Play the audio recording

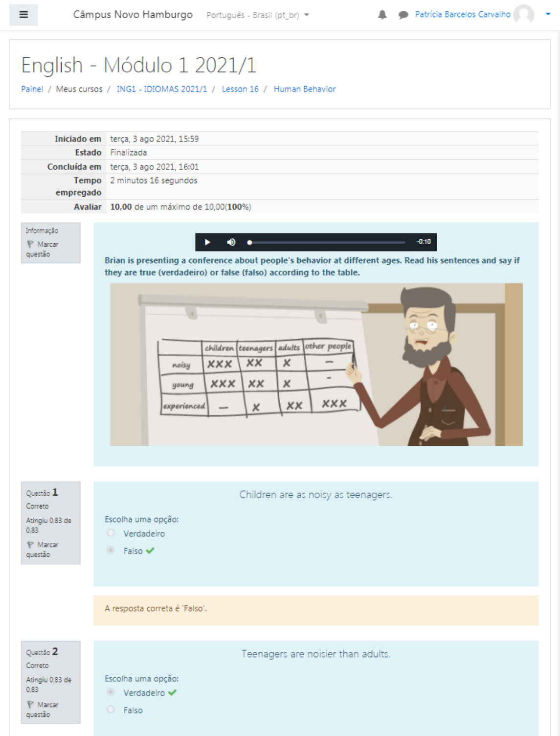[x=207, y=242]
